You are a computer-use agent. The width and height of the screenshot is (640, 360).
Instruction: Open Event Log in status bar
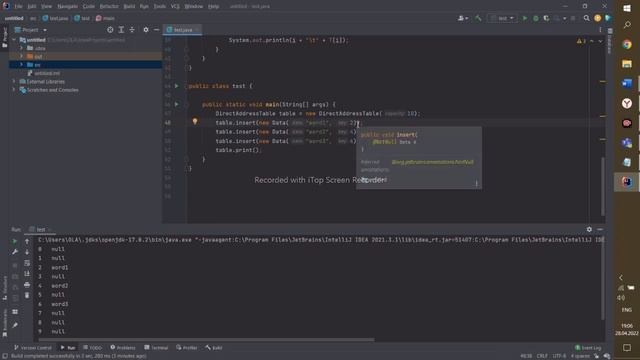(x=588, y=348)
